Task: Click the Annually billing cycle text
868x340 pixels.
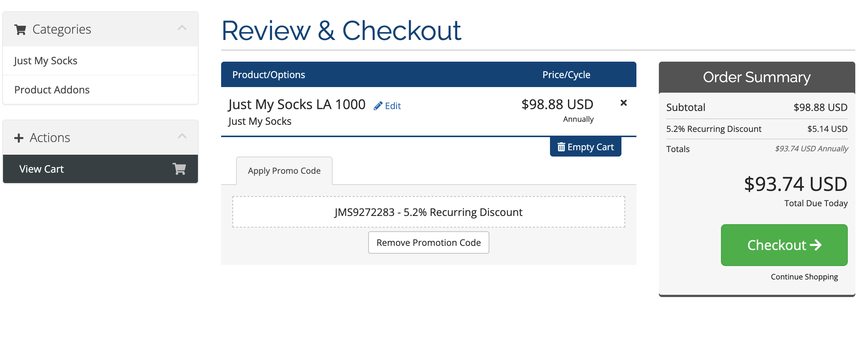Action: coord(578,119)
